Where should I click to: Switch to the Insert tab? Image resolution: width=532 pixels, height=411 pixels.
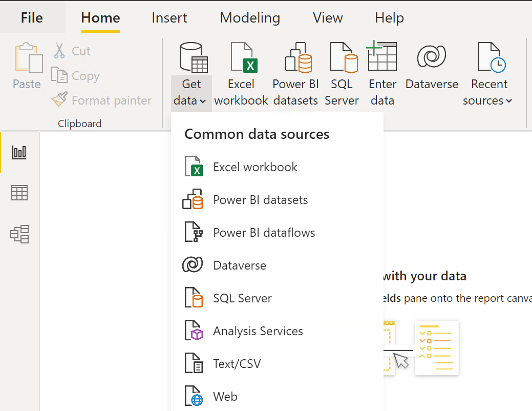tap(169, 17)
